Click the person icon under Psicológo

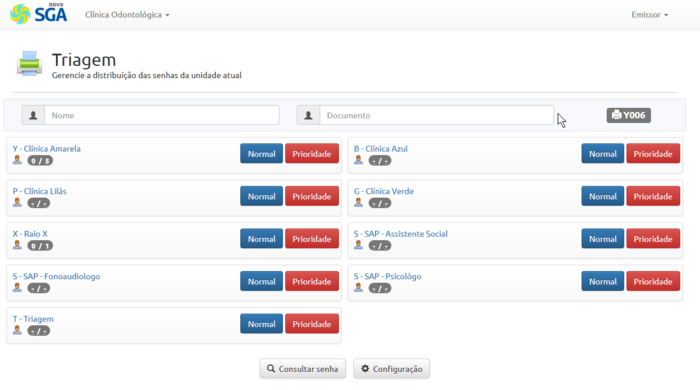click(x=358, y=288)
